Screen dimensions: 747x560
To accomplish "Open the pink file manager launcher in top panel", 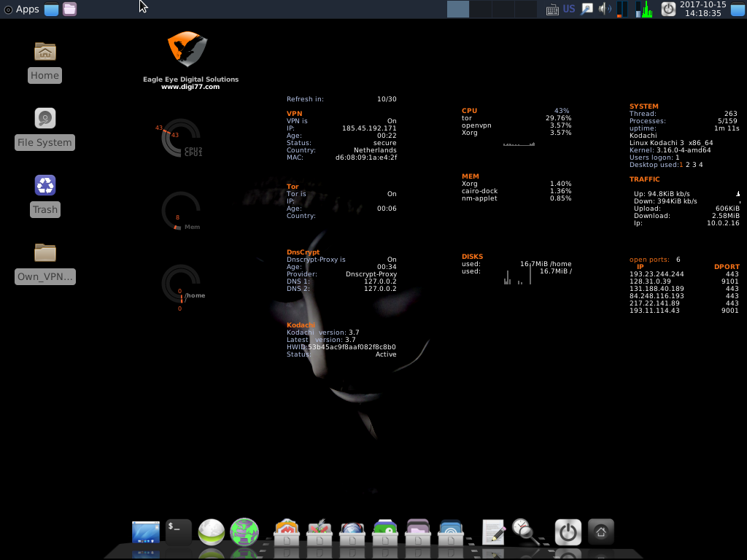I will pos(69,9).
